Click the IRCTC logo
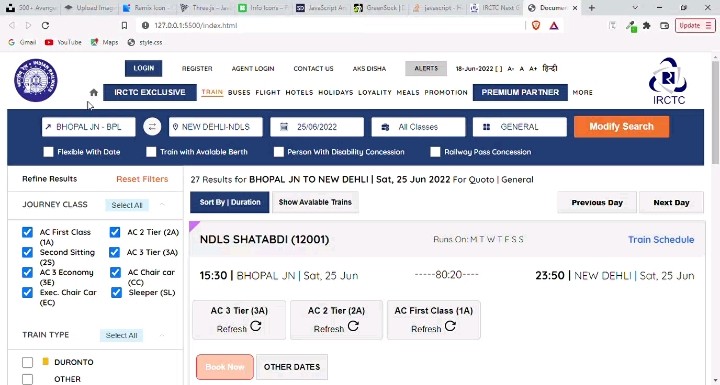Viewport: 720px width, 385px height. click(668, 81)
